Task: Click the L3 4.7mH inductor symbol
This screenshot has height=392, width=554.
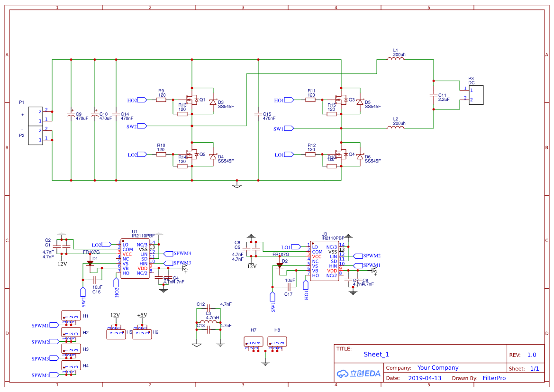Action: tap(209, 323)
